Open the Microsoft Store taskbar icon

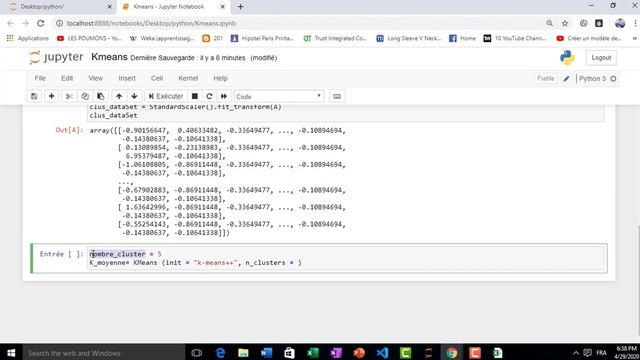click(289, 353)
